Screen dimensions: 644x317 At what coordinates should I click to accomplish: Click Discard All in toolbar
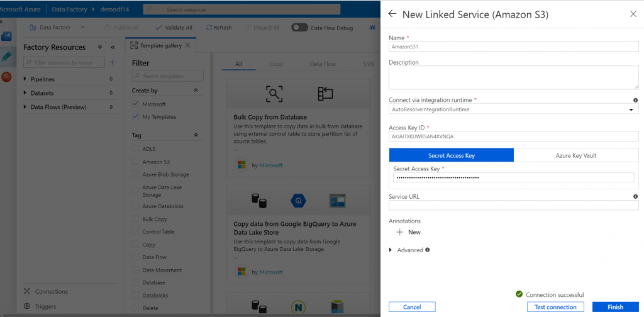[262, 28]
